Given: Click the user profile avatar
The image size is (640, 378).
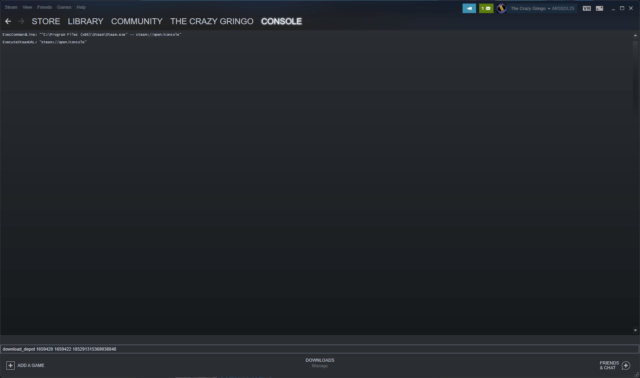Looking at the screenshot, I should pyautogui.click(x=501, y=8).
